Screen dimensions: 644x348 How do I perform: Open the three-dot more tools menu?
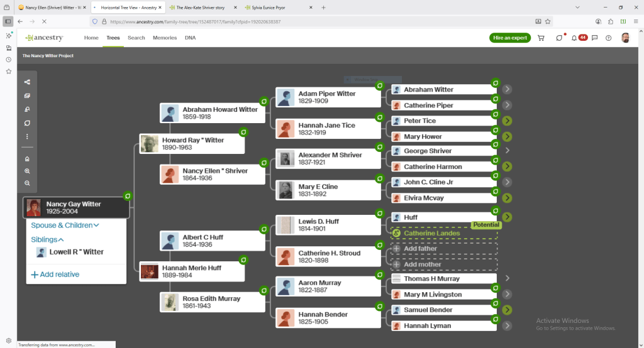pyautogui.click(x=27, y=136)
